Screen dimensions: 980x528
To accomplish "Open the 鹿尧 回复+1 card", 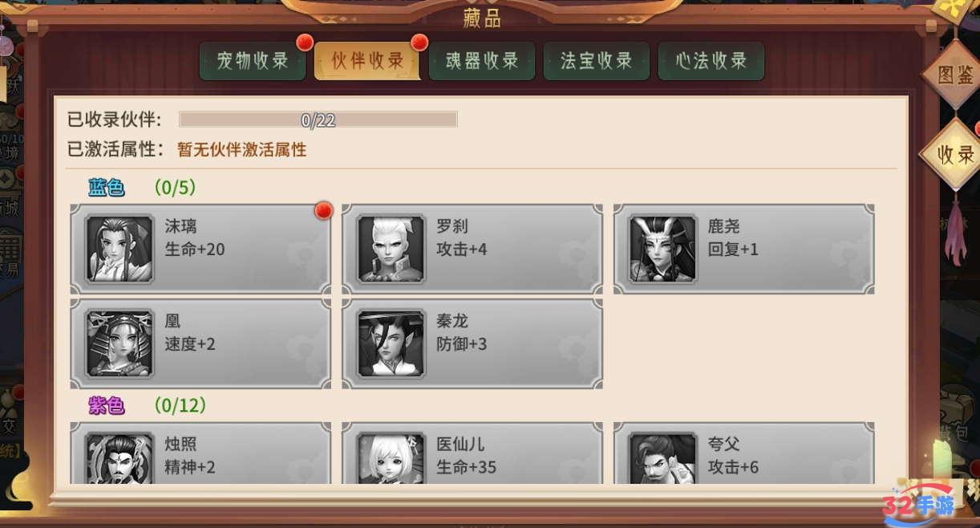I will click(743, 249).
